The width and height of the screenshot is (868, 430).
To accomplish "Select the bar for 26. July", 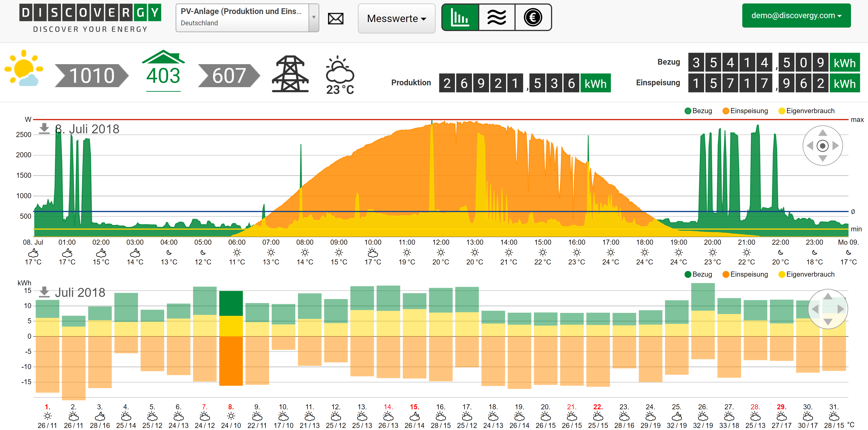I will pyautogui.click(x=703, y=321).
